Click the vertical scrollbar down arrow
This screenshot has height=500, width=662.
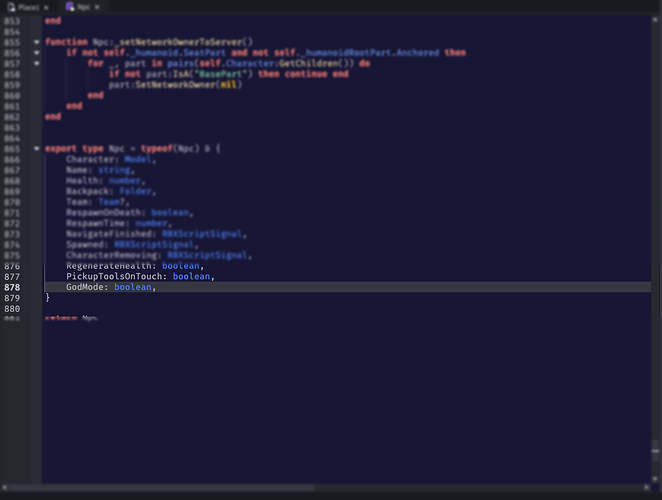(655, 479)
